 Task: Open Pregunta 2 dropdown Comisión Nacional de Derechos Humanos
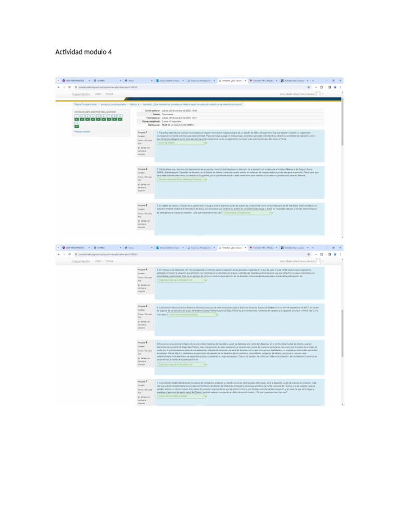coord(181,179)
